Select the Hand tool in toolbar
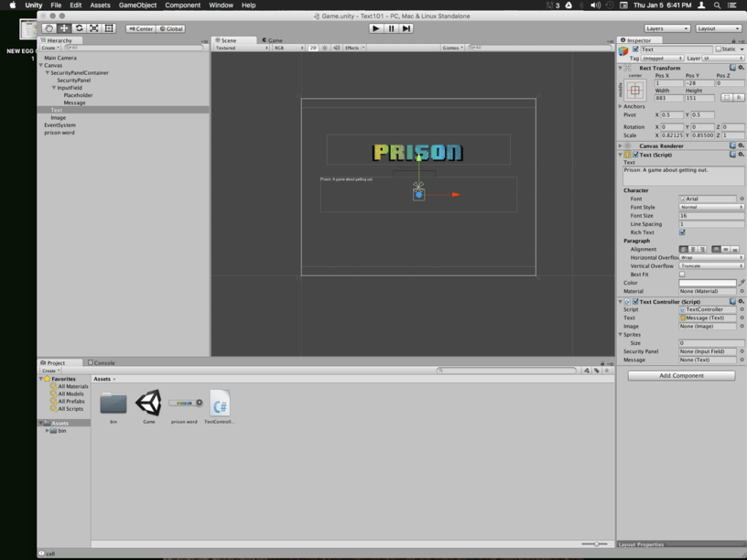This screenshot has width=747, height=560. point(49,28)
